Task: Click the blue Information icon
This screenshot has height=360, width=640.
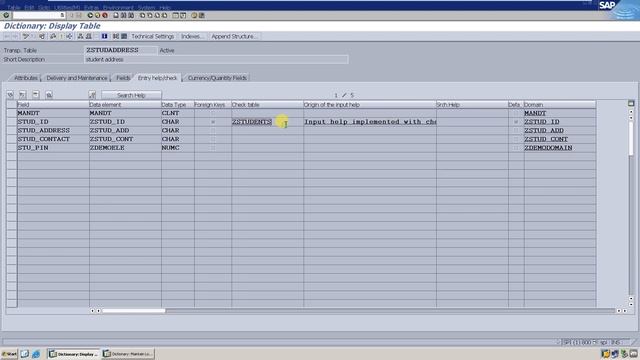Action: [104, 36]
